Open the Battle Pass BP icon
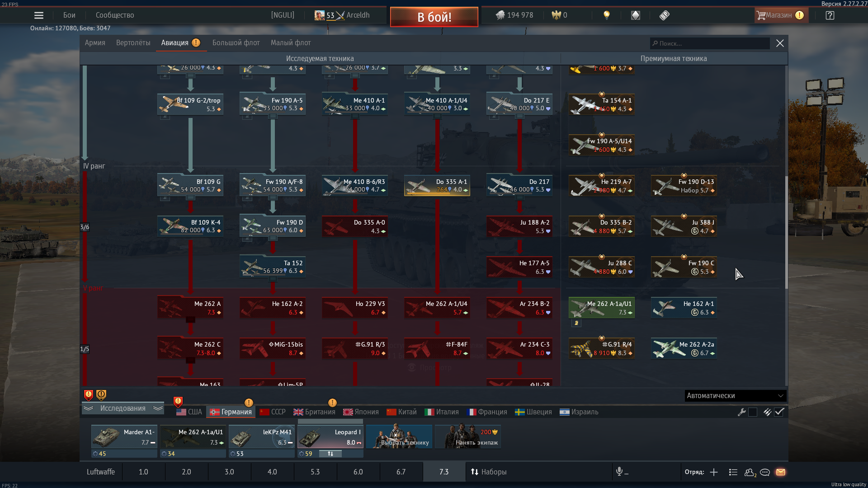The height and width of the screenshot is (488, 868). click(x=664, y=15)
